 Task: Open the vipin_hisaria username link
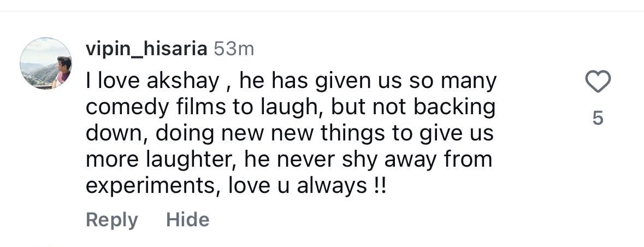(146, 50)
